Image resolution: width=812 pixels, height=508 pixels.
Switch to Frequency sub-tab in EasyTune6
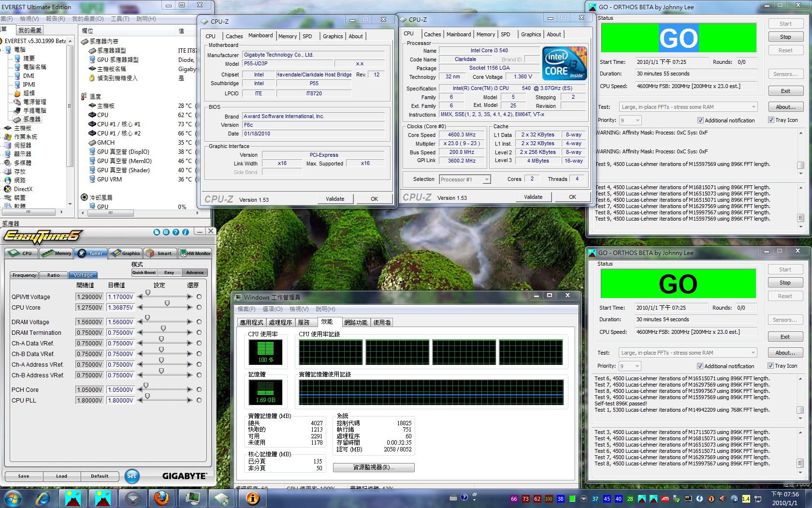[x=24, y=275]
